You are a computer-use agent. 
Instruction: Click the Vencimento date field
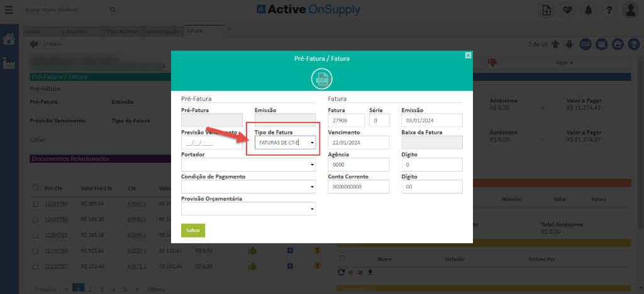pos(364,143)
